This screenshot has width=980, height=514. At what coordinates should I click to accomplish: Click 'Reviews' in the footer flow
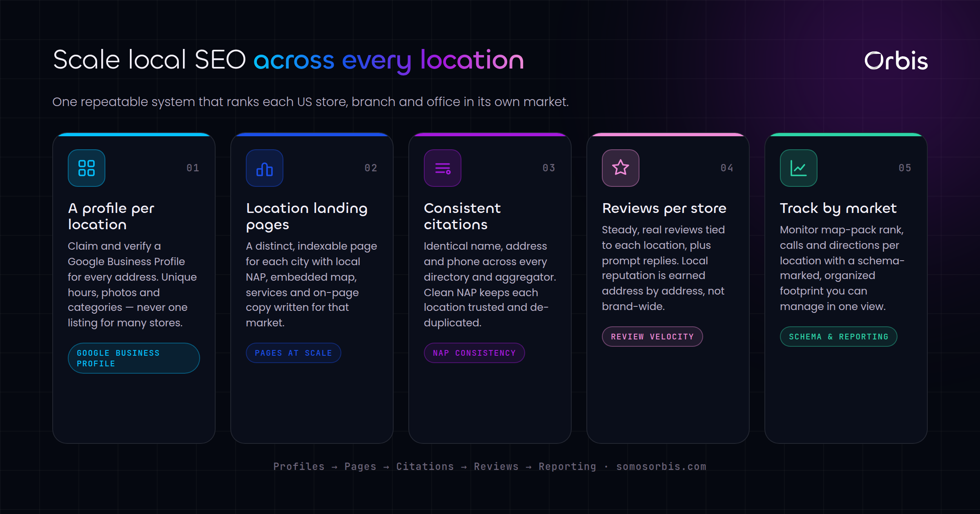496,466
